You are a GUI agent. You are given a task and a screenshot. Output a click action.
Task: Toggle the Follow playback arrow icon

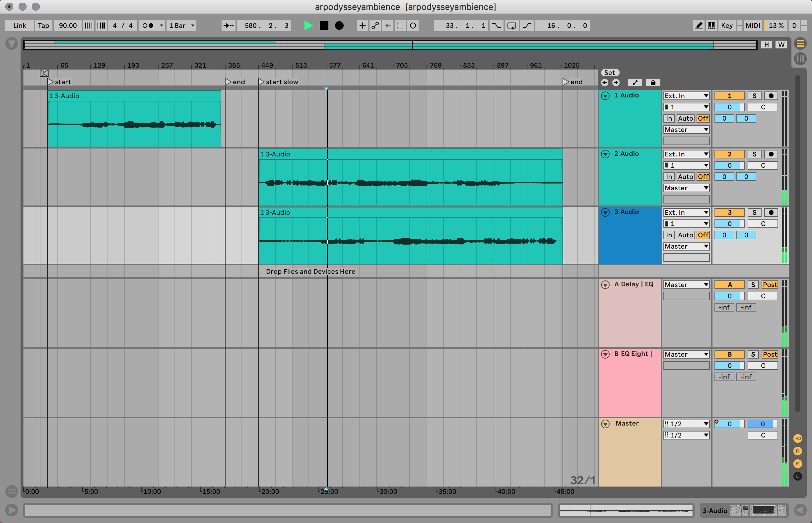pos(228,26)
